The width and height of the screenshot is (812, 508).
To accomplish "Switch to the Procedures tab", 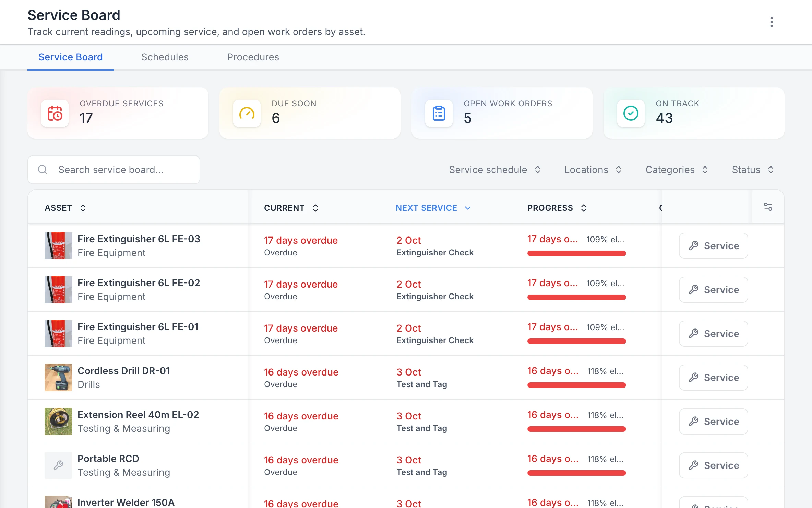I will (253, 57).
